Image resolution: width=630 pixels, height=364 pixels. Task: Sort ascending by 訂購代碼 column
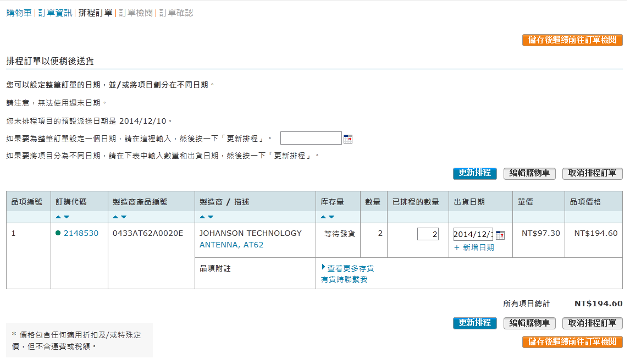pyautogui.click(x=58, y=217)
